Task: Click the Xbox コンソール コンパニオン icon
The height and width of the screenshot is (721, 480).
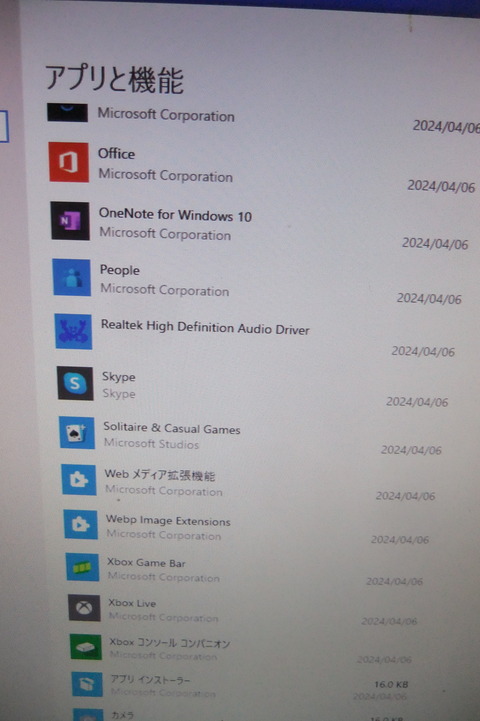Action: pos(86,647)
